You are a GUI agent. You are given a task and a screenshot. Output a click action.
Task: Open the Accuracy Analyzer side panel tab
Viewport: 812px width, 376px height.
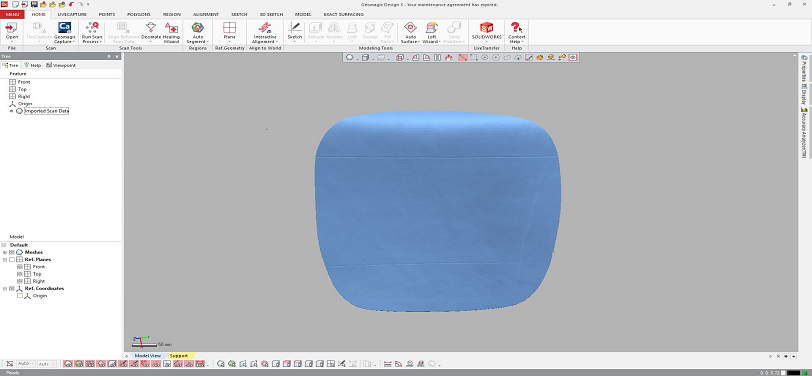804,134
